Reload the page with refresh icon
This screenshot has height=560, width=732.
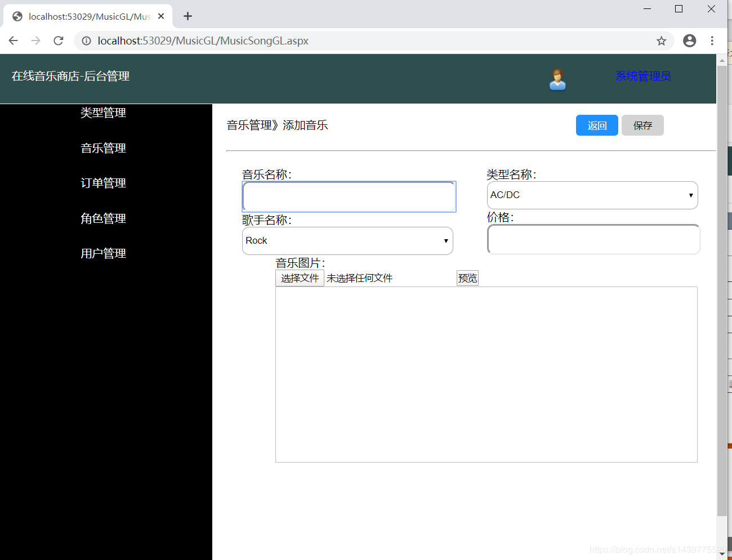[x=59, y=41]
